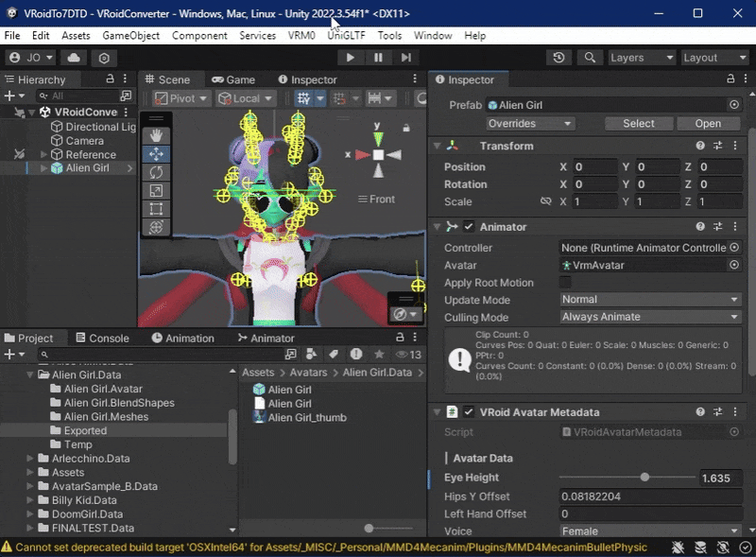The width and height of the screenshot is (756, 557).
Task: Open the Unity Search magnifier
Action: point(589,58)
